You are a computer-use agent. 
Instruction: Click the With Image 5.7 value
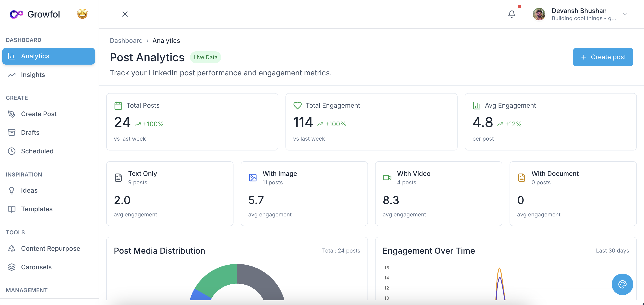click(x=256, y=200)
